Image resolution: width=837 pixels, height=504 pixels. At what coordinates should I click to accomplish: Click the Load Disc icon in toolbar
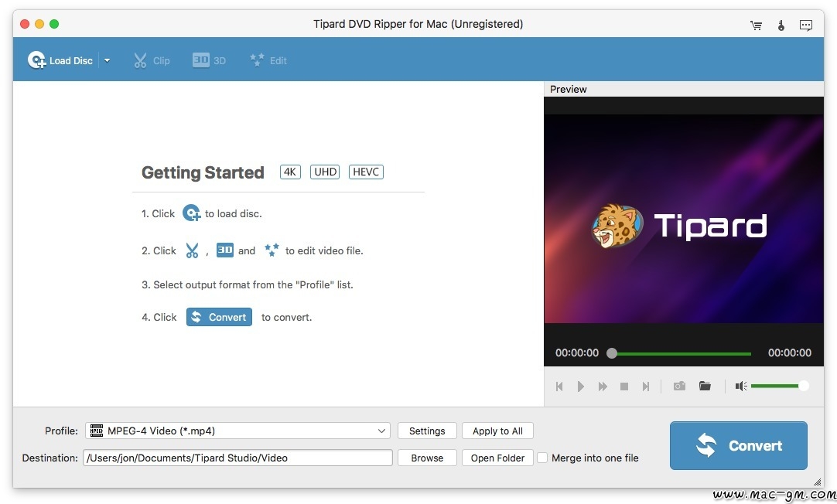coord(37,60)
